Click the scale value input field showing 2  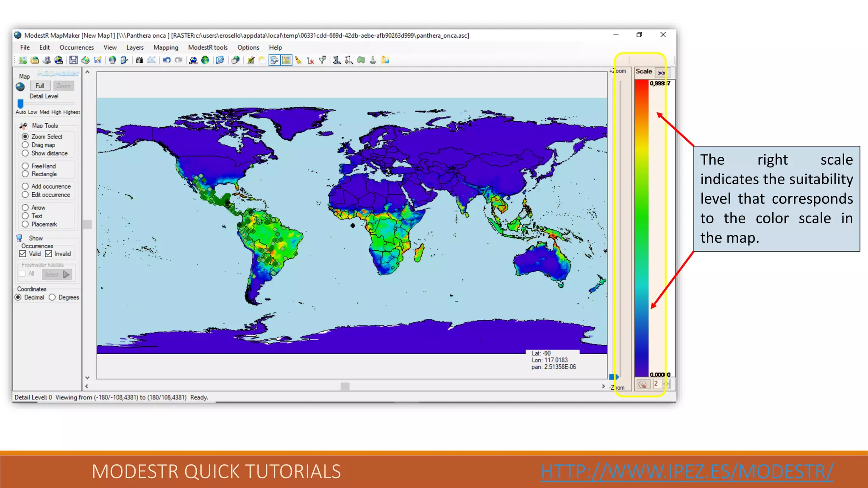pos(658,384)
